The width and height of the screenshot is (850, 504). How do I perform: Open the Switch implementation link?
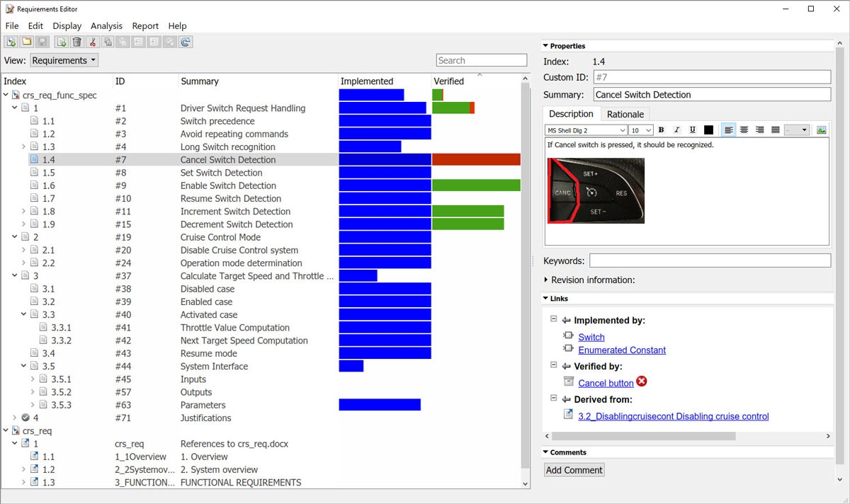coord(591,336)
